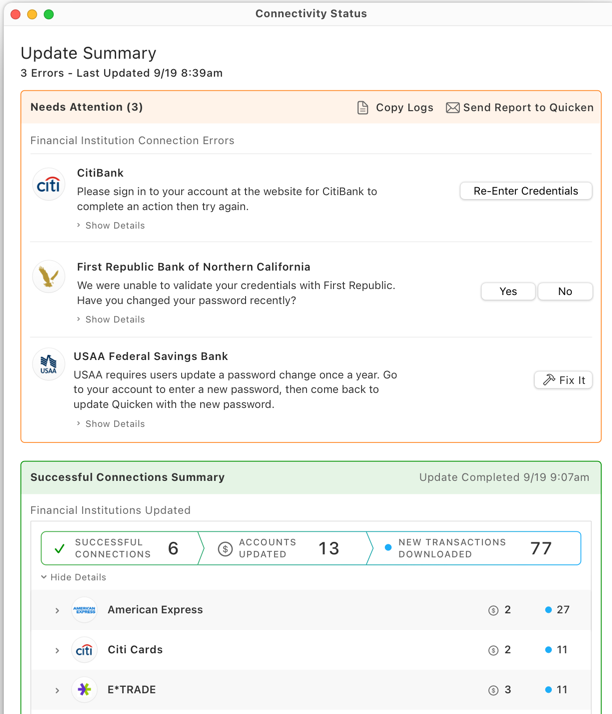Expand Show Details under CitiBank
Image resolution: width=612 pixels, height=714 pixels.
pos(111,226)
